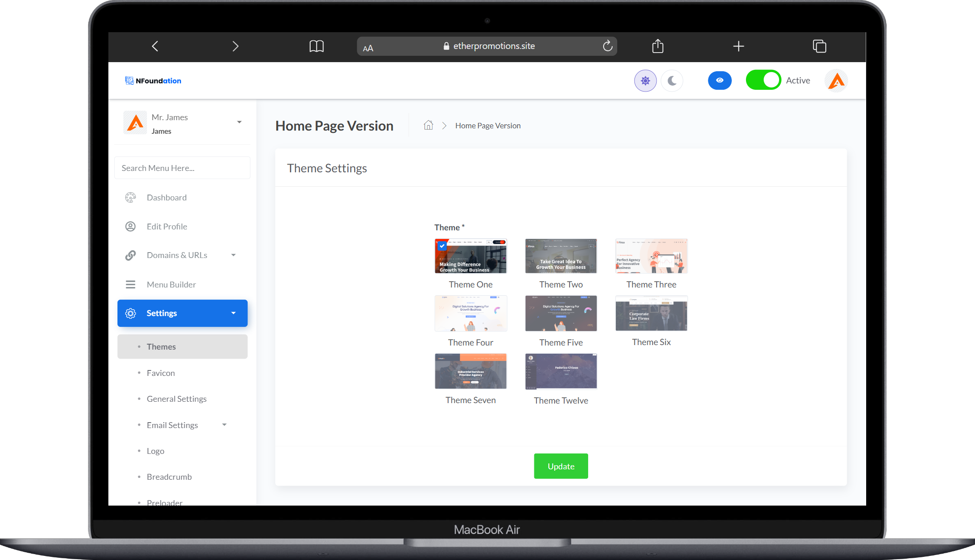
Task: Open bookmarks book icon
Action: point(317,46)
